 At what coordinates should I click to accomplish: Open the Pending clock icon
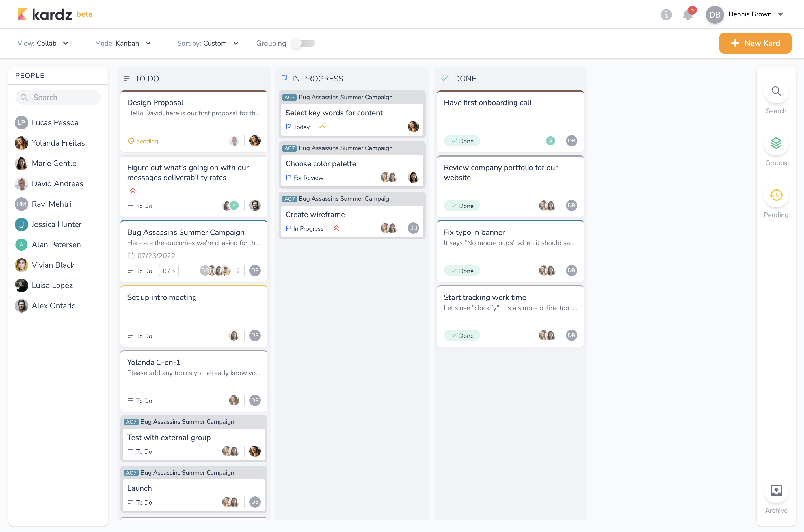click(x=776, y=195)
